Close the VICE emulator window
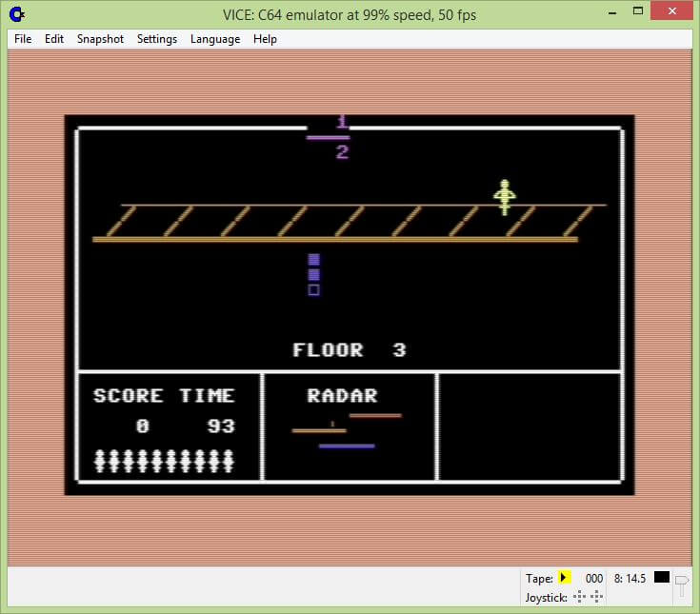The image size is (700, 614). [x=671, y=11]
